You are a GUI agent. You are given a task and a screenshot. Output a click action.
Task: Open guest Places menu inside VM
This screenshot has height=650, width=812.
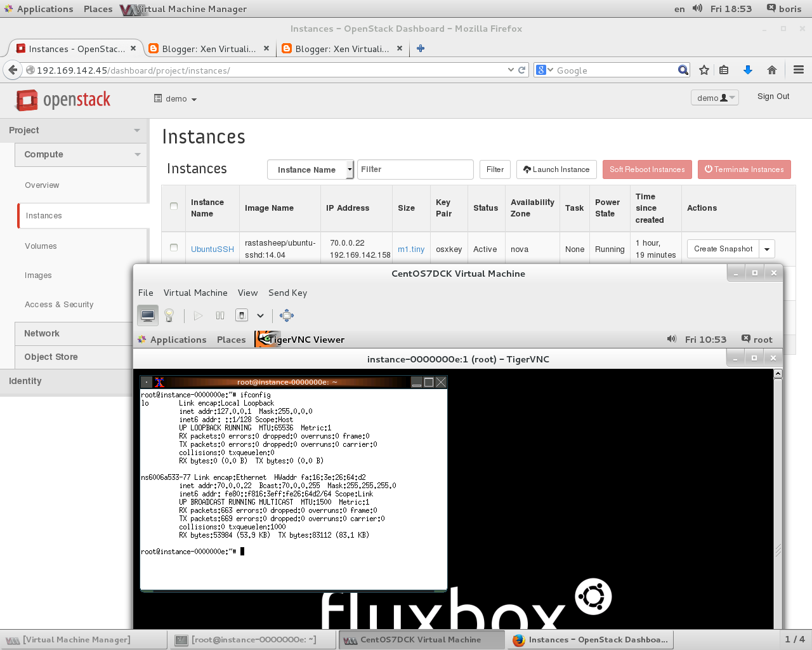coord(231,340)
